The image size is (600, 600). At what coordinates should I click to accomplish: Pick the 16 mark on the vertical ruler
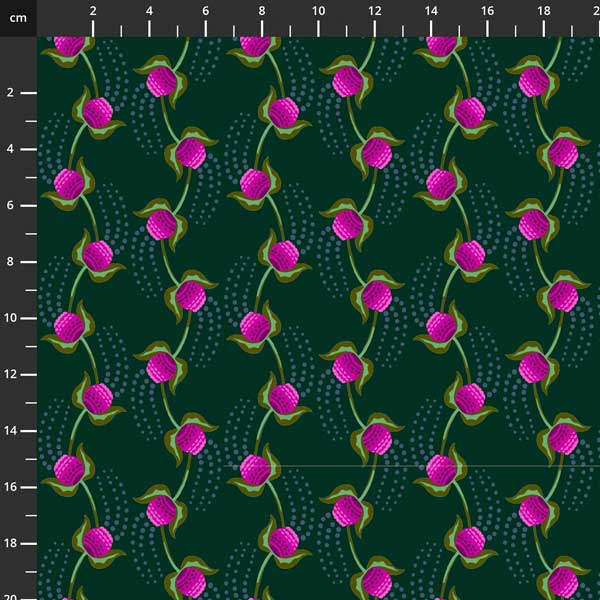pyautogui.click(x=10, y=487)
